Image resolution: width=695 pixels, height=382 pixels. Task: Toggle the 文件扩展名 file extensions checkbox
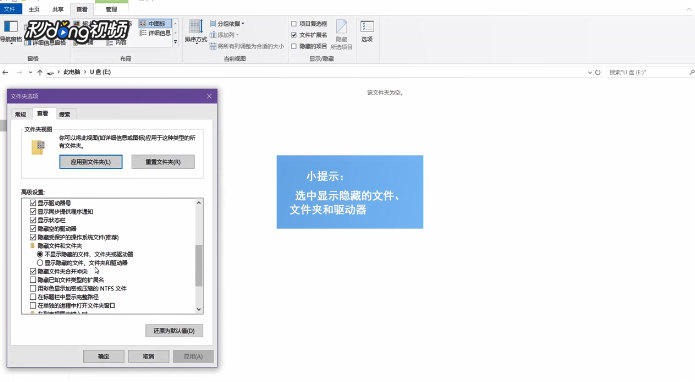pyautogui.click(x=294, y=35)
